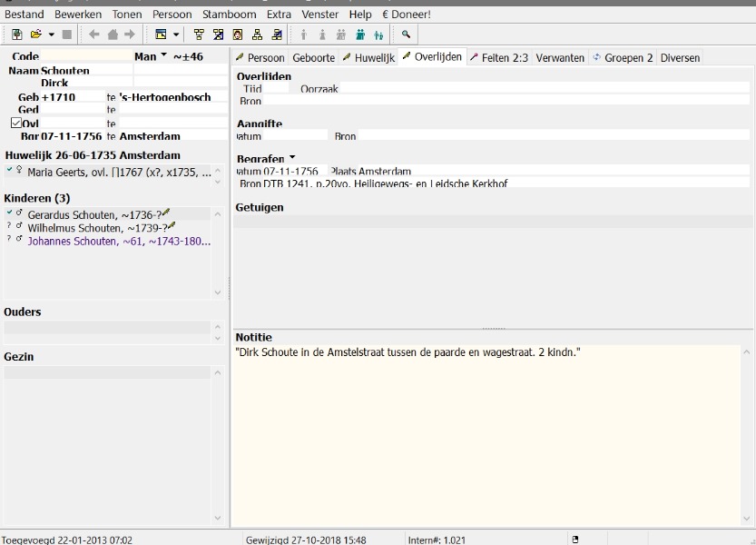Open dropdown arrow next to open folder
This screenshot has height=545, width=756.
coord(52,35)
